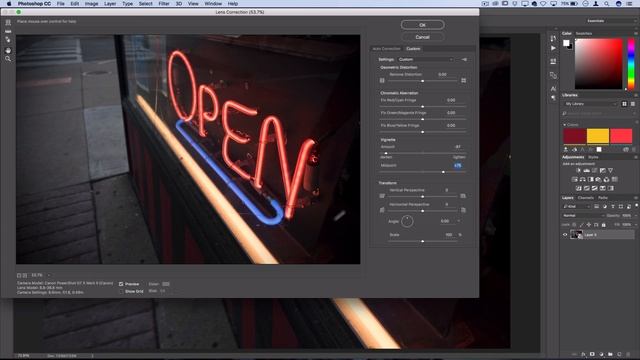Image resolution: width=640 pixels, height=360 pixels.
Task: Lock transparent pixels for the layer
Action: pyautogui.click(x=574, y=225)
